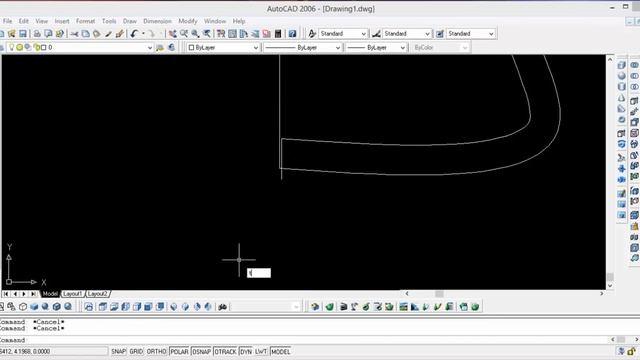This screenshot has width=640, height=360.
Task: Click the Paste icon in the toolbar
Action: pos(97,33)
